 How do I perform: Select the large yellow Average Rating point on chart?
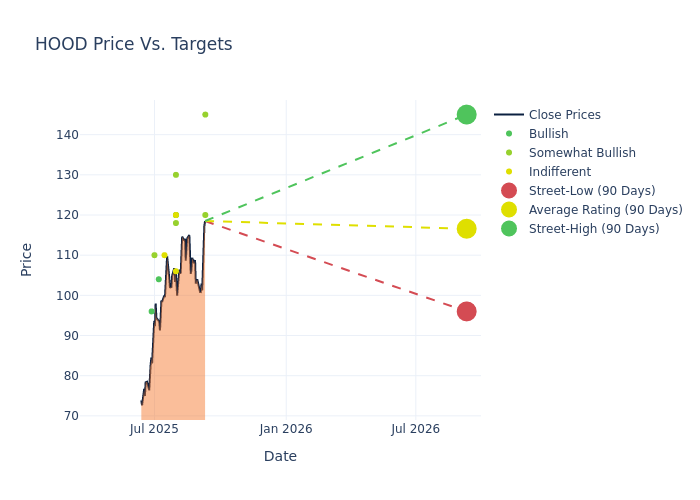click(x=466, y=229)
